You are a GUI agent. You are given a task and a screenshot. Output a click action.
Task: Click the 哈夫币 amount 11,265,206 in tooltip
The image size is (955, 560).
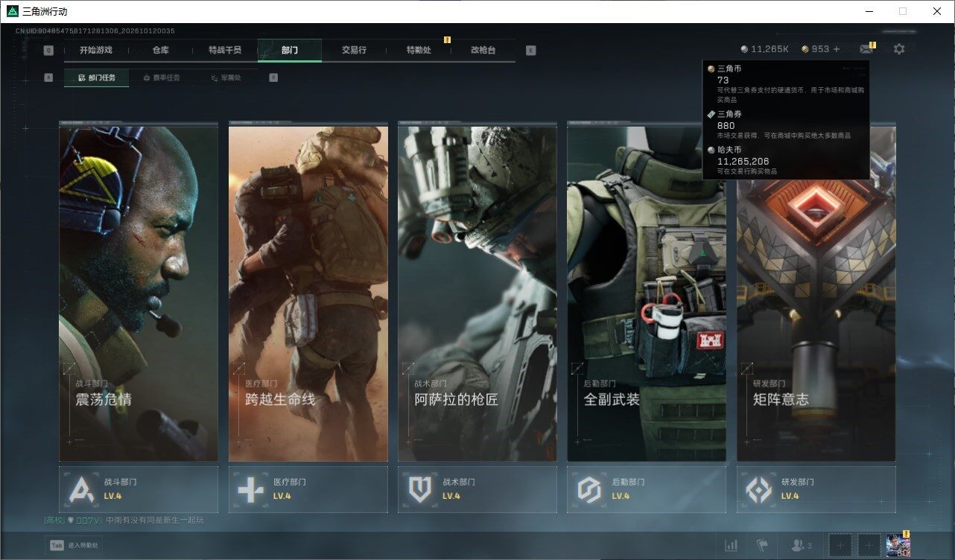[x=743, y=161]
